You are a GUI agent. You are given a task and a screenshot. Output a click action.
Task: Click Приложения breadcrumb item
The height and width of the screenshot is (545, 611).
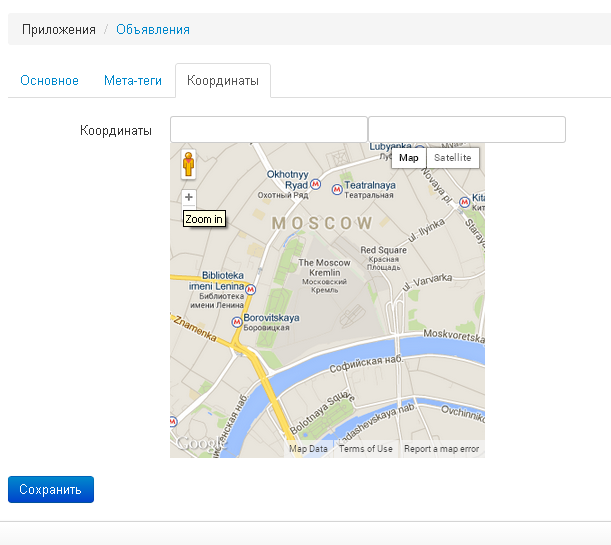click(x=59, y=30)
